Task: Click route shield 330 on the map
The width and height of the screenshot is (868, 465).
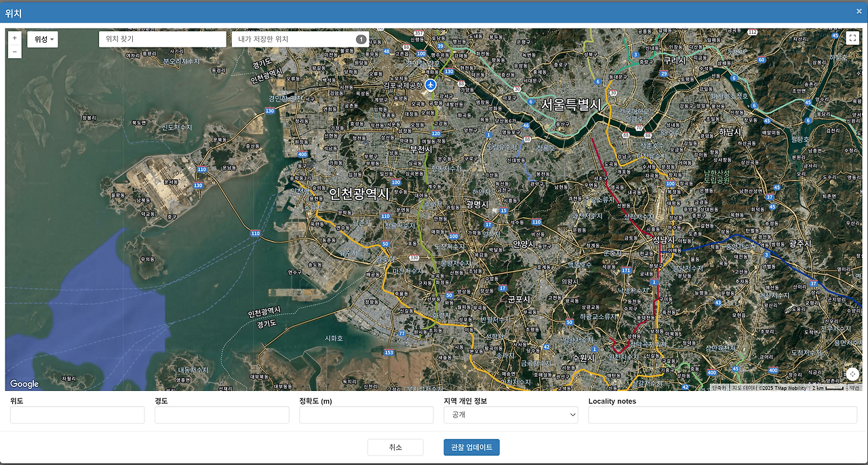Action: coord(414,258)
